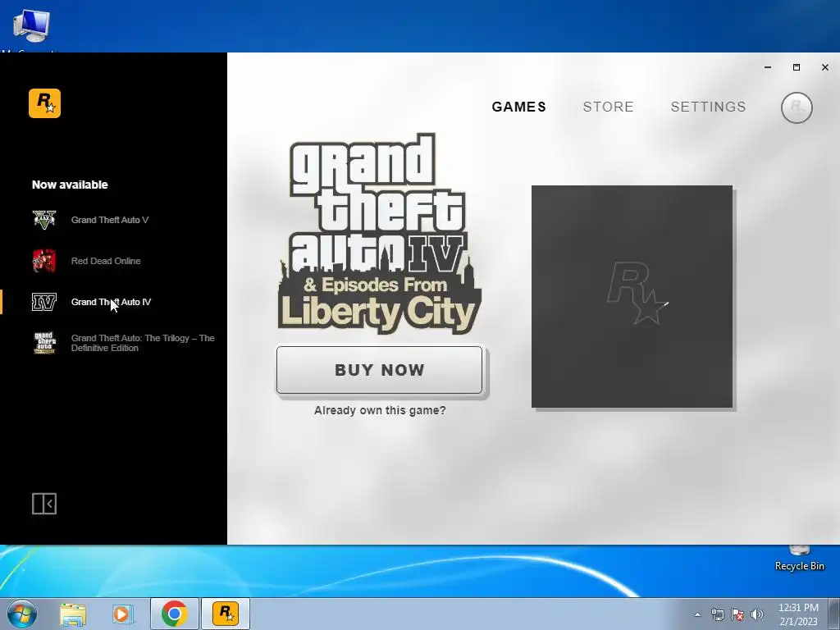Select the Grand Theft Auto V game icon

(x=44, y=220)
